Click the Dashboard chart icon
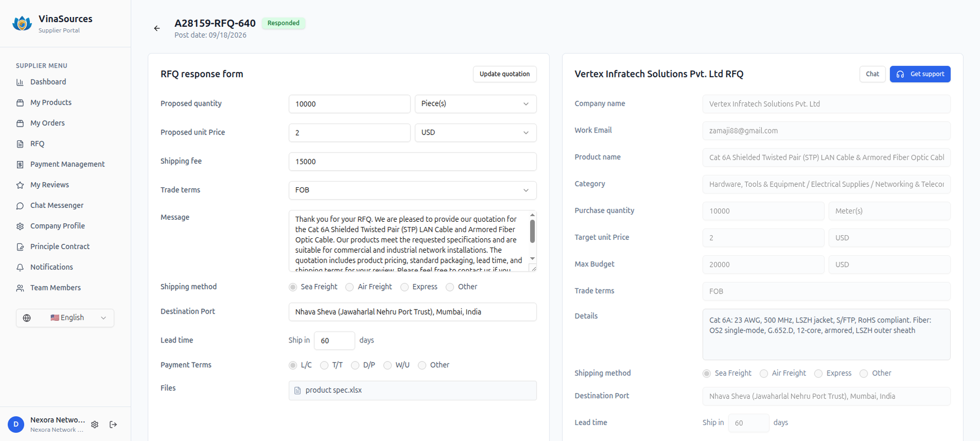The image size is (980, 441). [20, 82]
